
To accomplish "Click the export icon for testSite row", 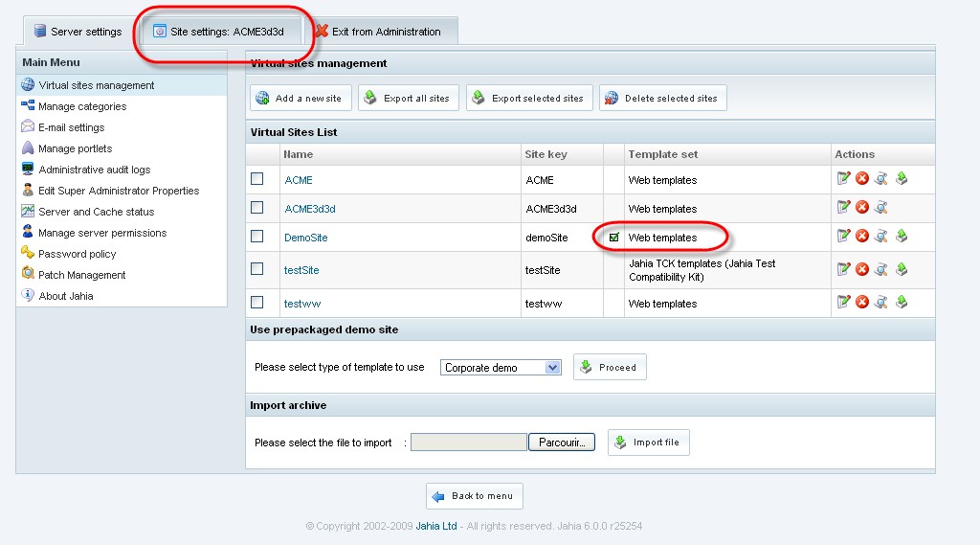I will (902, 269).
